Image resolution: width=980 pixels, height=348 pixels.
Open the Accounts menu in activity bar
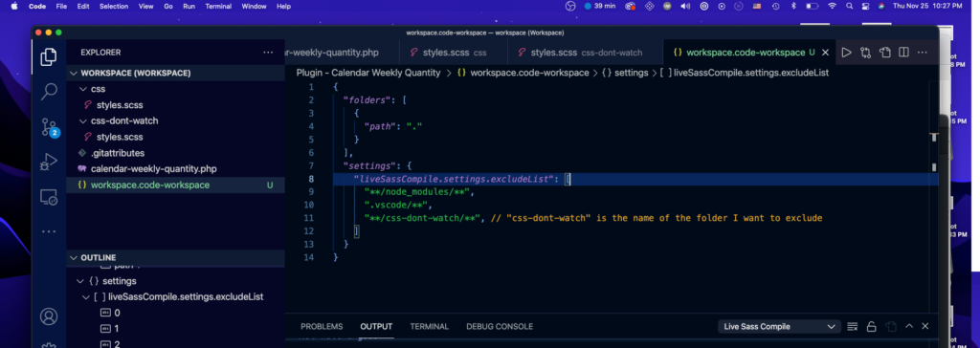[49, 316]
